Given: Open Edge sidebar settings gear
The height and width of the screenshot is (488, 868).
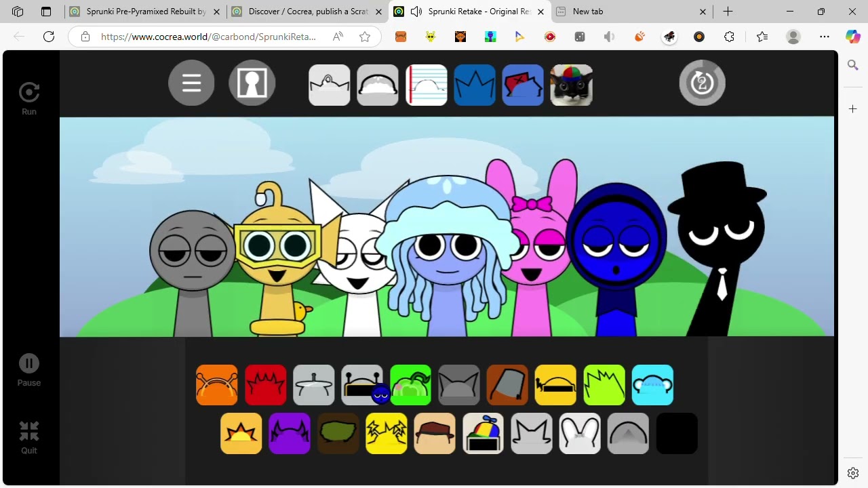Looking at the screenshot, I should [853, 473].
